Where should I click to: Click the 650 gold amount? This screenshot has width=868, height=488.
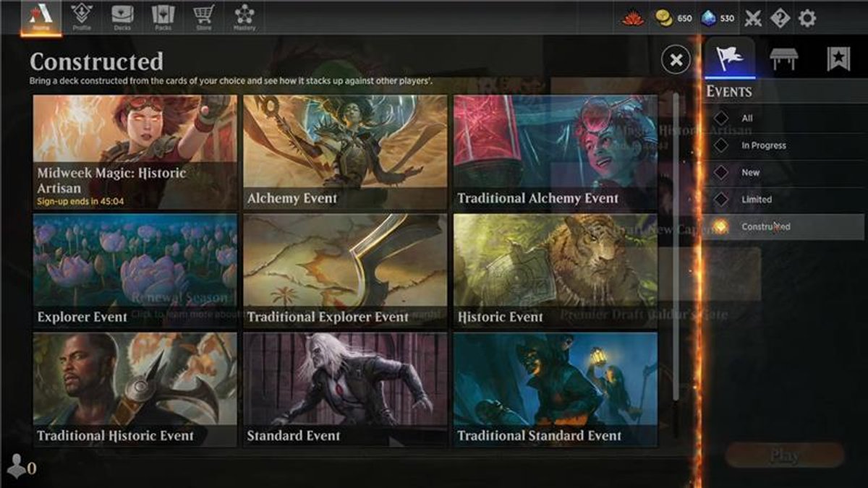pos(684,18)
